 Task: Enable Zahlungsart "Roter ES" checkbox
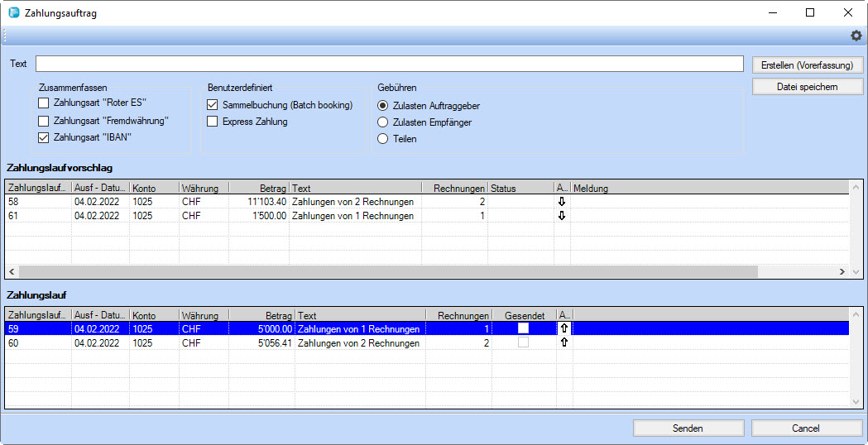[x=44, y=103]
